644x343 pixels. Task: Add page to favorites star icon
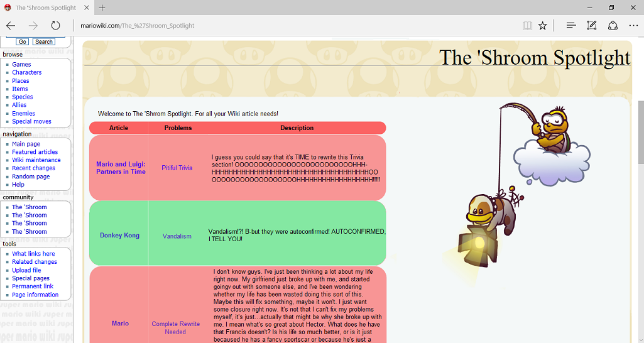(x=543, y=26)
